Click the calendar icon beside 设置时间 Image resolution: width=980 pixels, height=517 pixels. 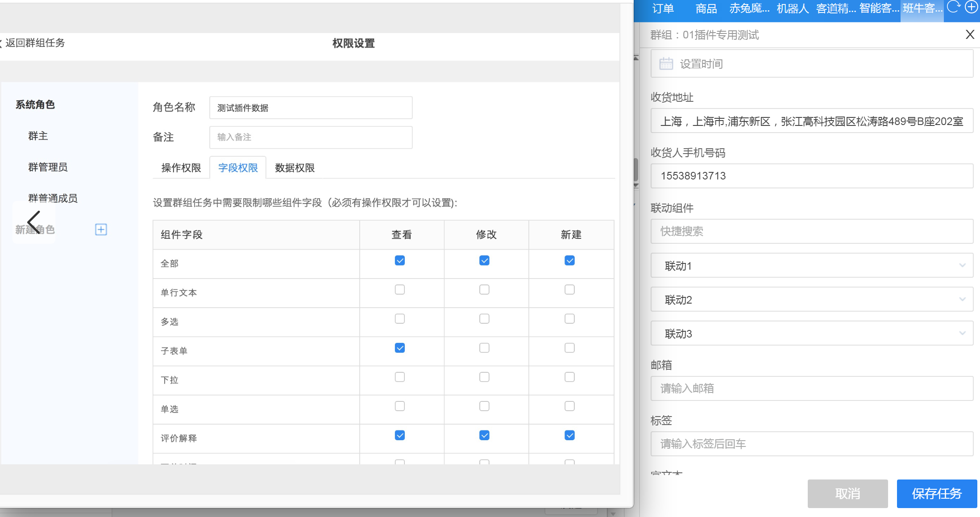pos(666,63)
